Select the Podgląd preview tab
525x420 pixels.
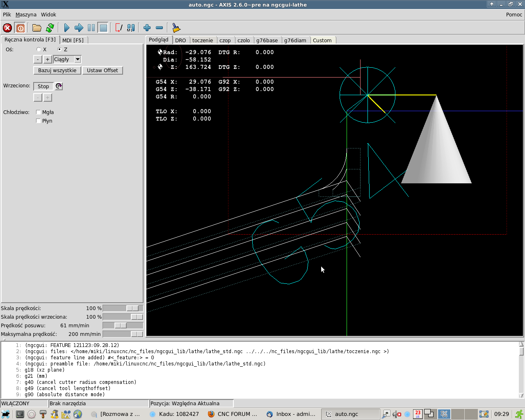(159, 40)
